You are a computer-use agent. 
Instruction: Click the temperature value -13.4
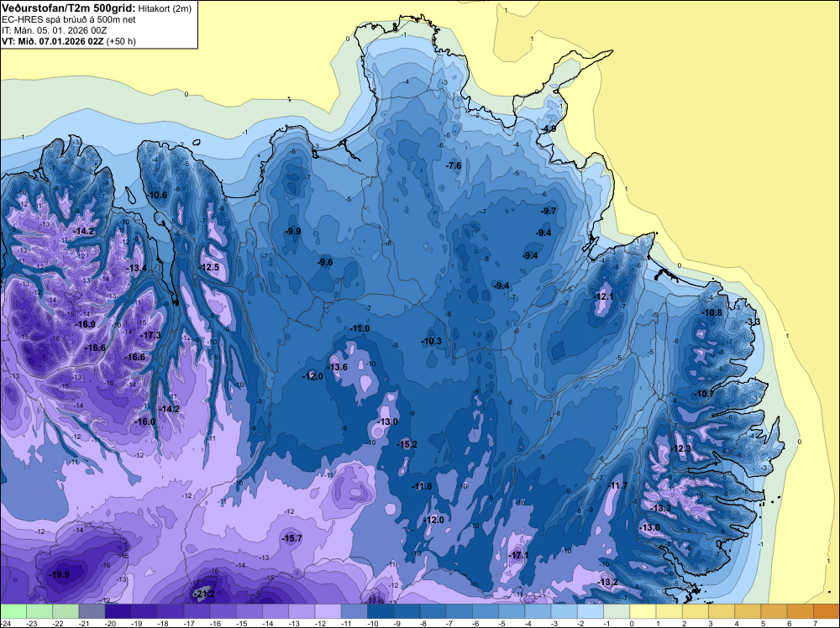pos(136,268)
